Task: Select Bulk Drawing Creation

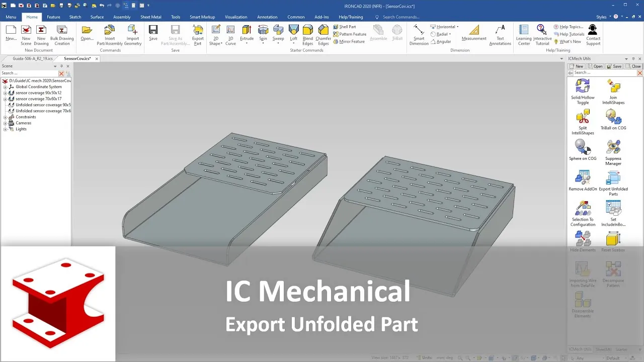Action: [x=62, y=34]
